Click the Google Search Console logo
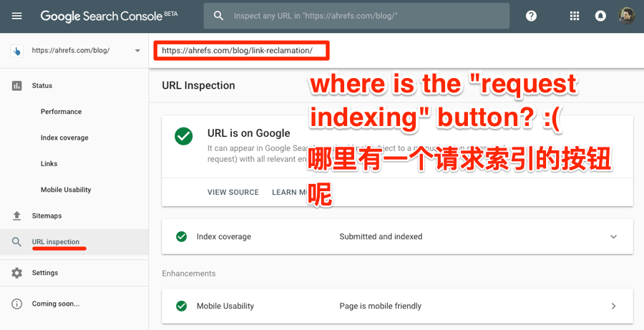This screenshot has height=330, width=644. [109, 16]
